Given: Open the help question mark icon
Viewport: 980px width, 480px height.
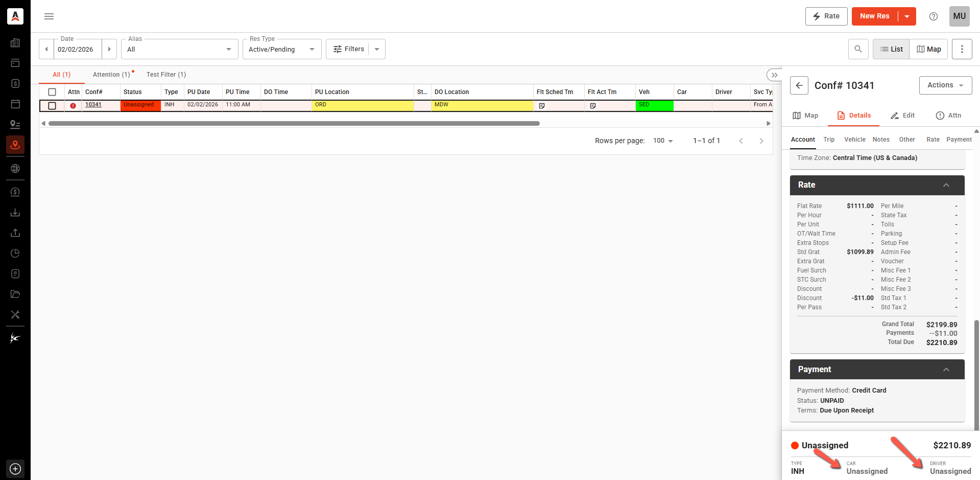Looking at the screenshot, I should tap(933, 16).
